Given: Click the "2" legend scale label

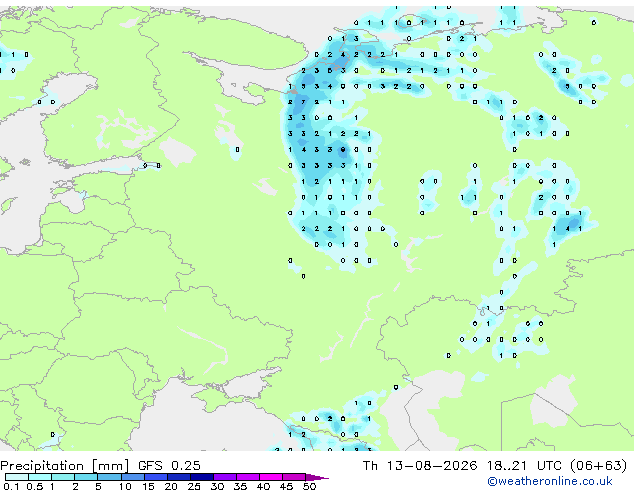Looking at the screenshot, I should point(75,486).
